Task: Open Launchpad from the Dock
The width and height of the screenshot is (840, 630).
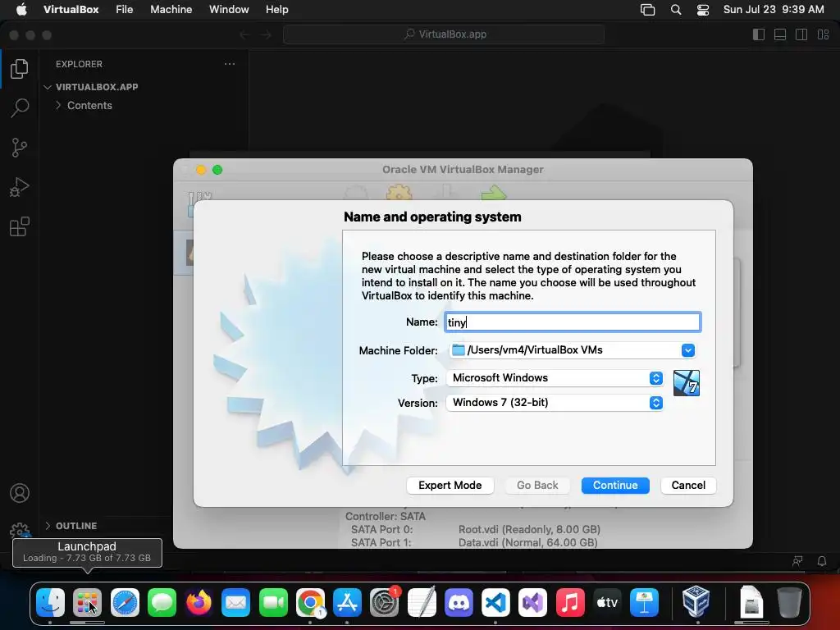Action: pyautogui.click(x=87, y=603)
